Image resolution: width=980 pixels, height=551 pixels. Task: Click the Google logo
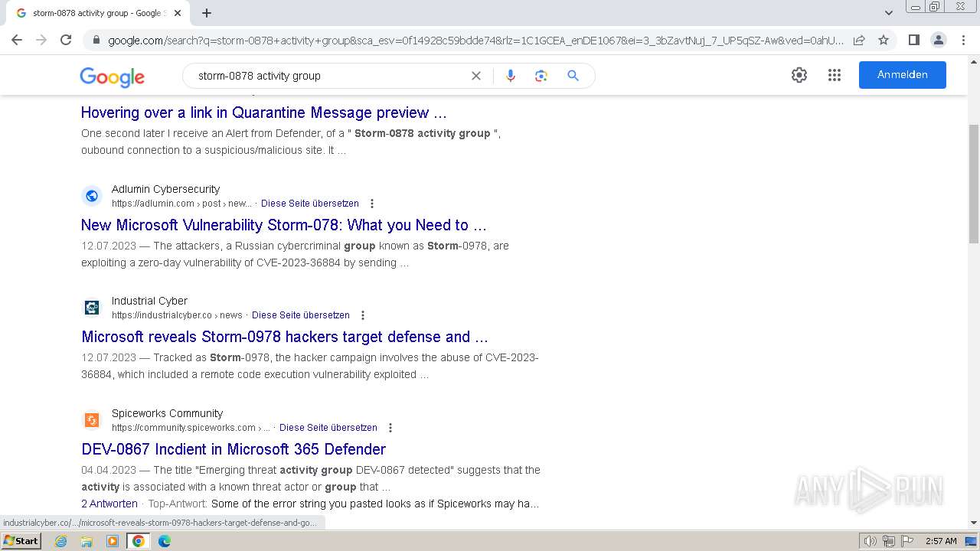click(x=112, y=77)
